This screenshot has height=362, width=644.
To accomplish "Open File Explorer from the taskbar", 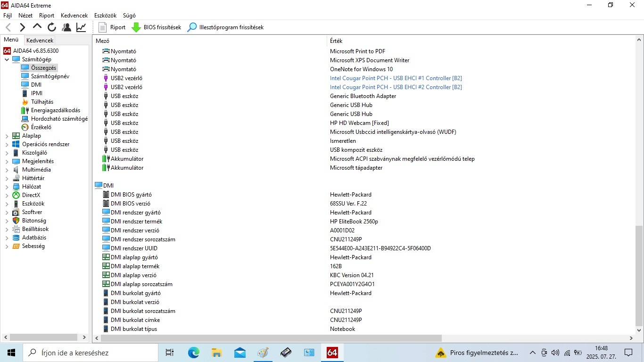I will [216, 353].
